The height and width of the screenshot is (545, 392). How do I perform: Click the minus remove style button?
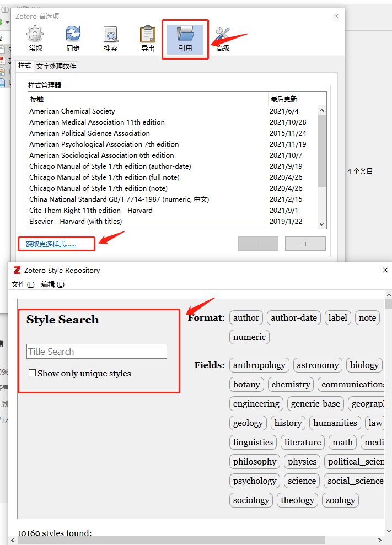(258, 244)
